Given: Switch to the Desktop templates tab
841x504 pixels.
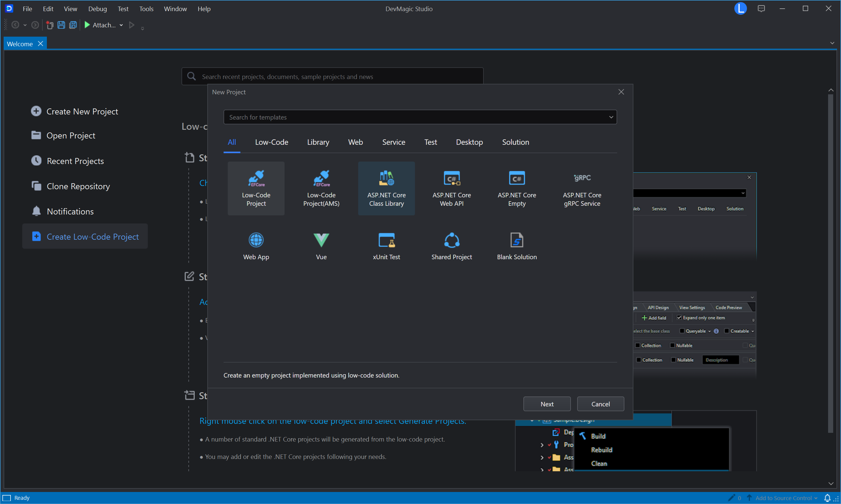Looking at the screenshot, I should (469, 142).
